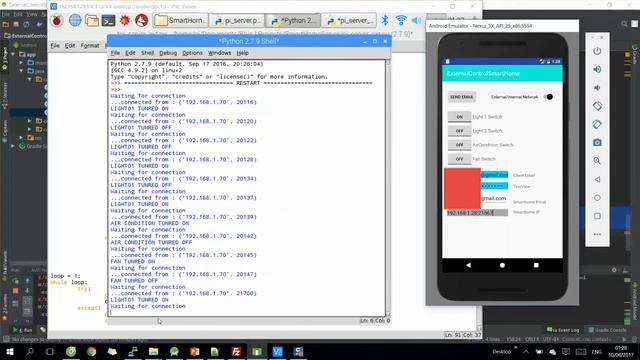This screenshot has width=640, height=360.
Task: Show hidden icons chevron in system tray
Action: 526,351
